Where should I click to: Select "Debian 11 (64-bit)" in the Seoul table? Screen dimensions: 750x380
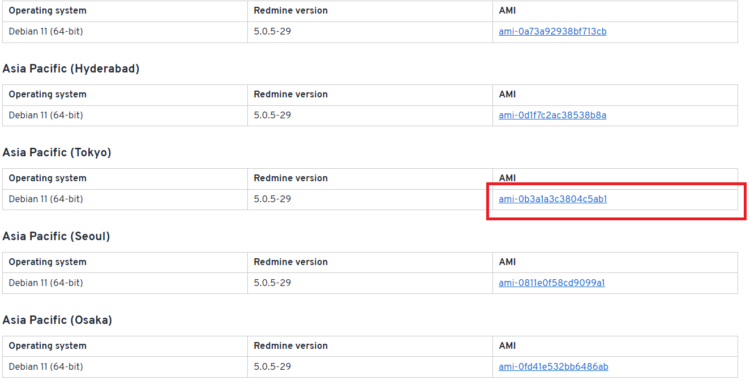tap(46, 283)
